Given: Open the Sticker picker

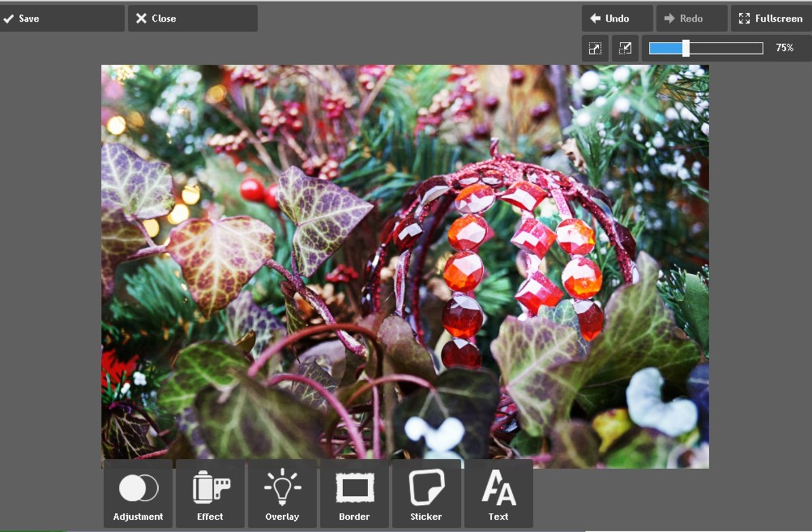Looking at the screenshot, I should click(426, 495).
